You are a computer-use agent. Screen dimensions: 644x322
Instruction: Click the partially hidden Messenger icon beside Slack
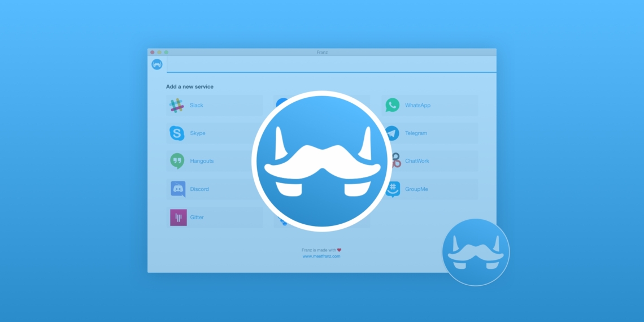[x=280, y=102]
